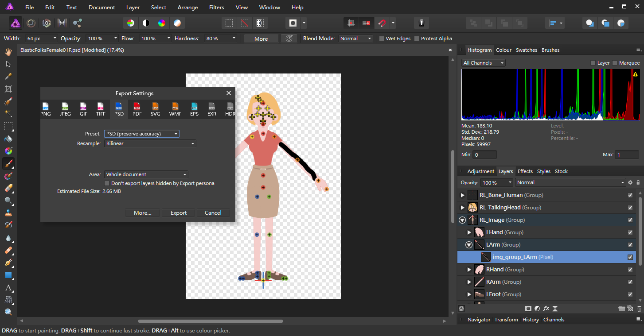Viewport: 644px width, 336px height.
Task: Cancel the Export Settings dialog
Action: click(x=213, y=213)
